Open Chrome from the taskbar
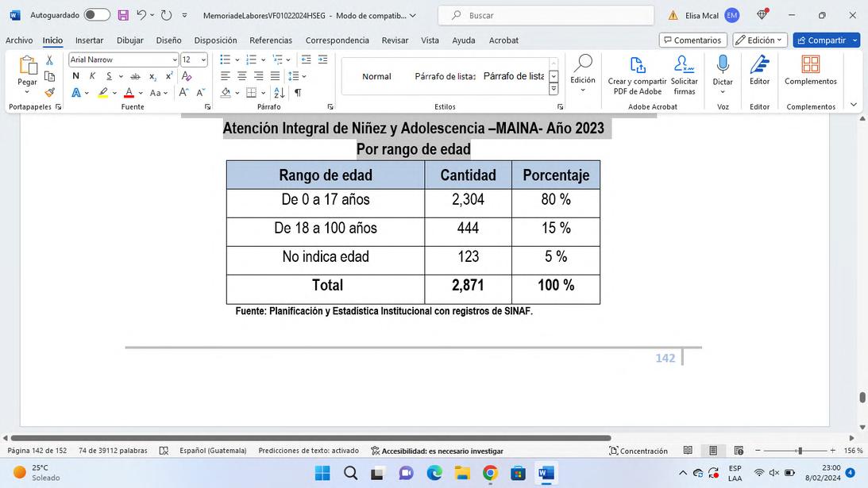This screenshot has height=488, width=868. pyautogui.click(x=490, y=473)
